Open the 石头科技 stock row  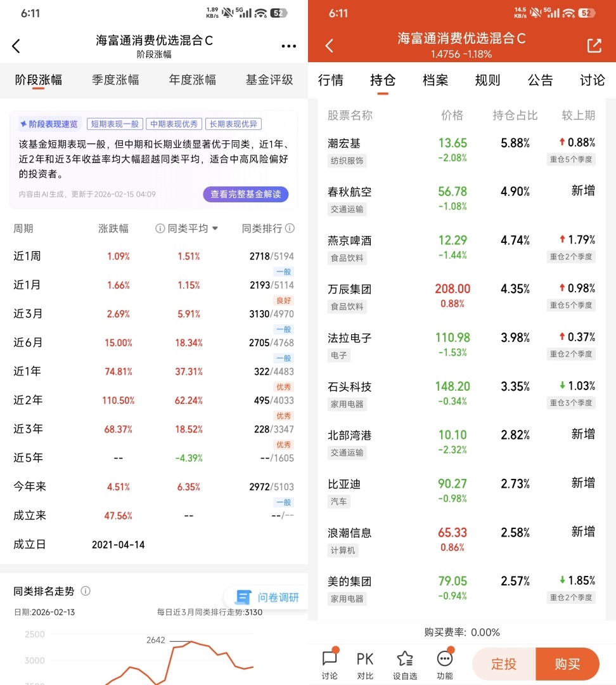coord(461,395)
